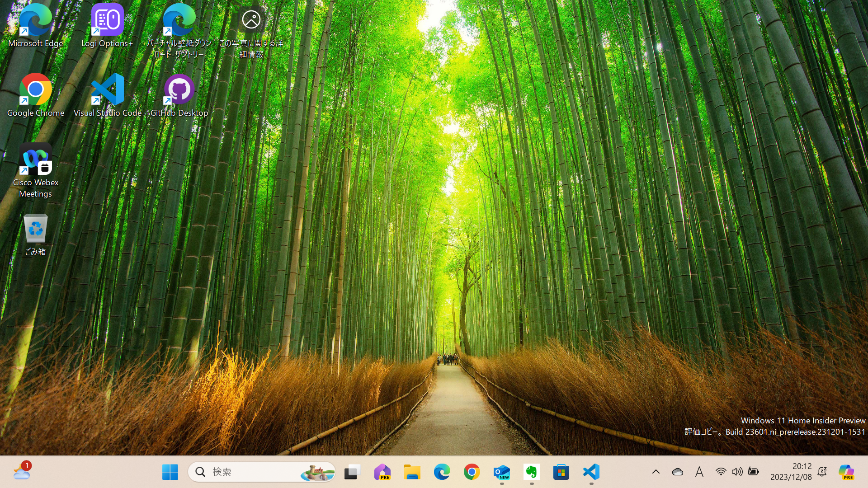Select the Cisco Webex Meetings shortcut

(x=36, y=171)
